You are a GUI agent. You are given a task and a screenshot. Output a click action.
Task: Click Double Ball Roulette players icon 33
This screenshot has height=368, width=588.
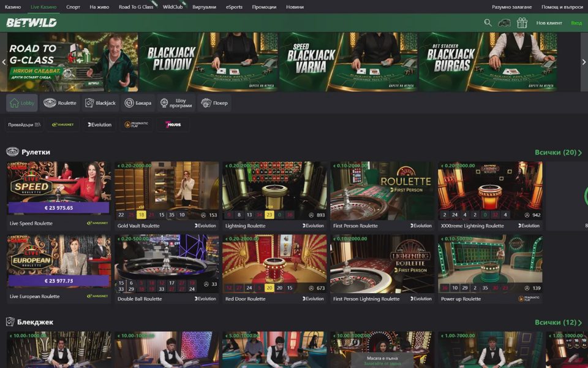(206, 284)
